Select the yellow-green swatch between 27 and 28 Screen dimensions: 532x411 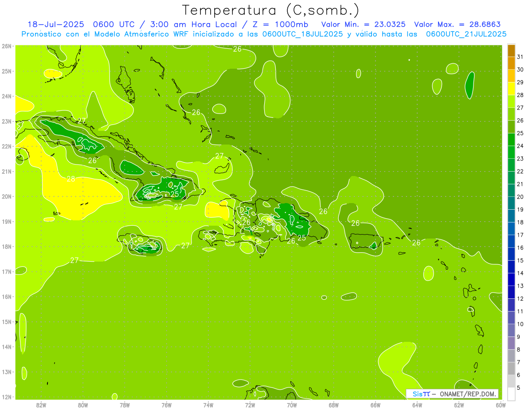(511, 101)
